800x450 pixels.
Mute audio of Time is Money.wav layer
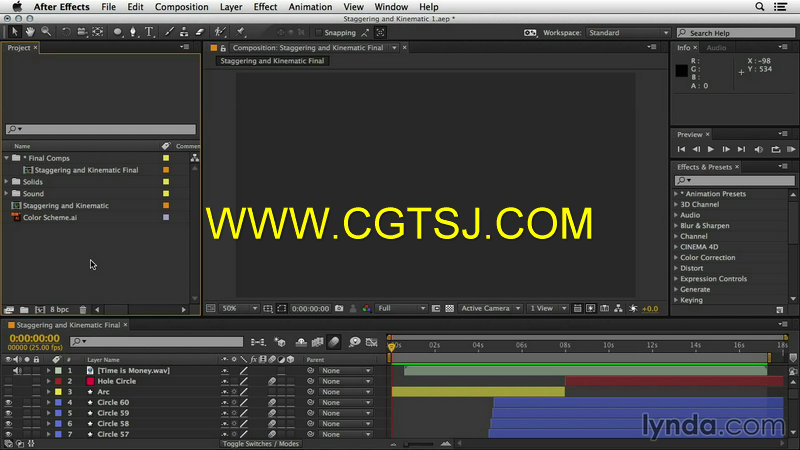tap(17, 370)
